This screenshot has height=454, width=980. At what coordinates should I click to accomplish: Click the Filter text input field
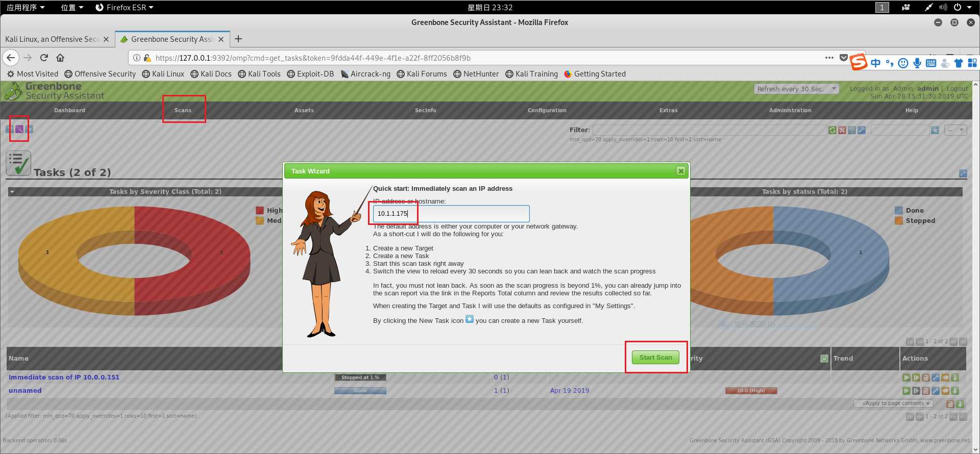[709, 130]
